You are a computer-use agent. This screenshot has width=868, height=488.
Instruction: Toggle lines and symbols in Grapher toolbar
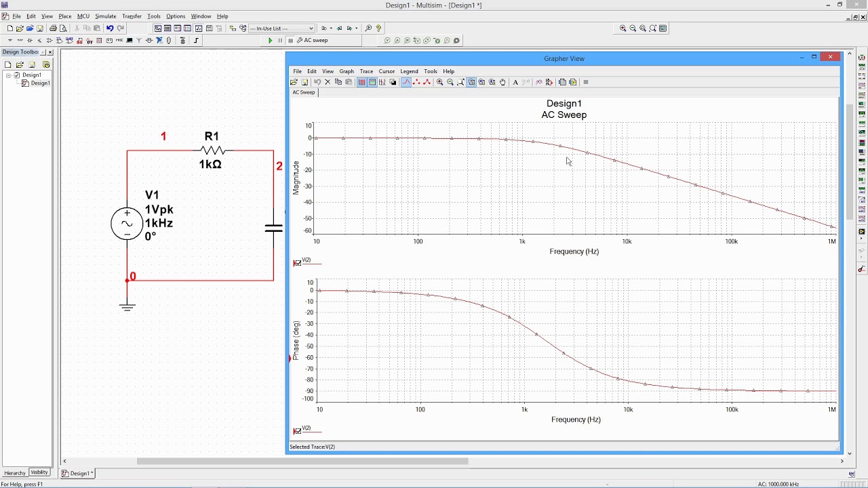coord(427,82)
